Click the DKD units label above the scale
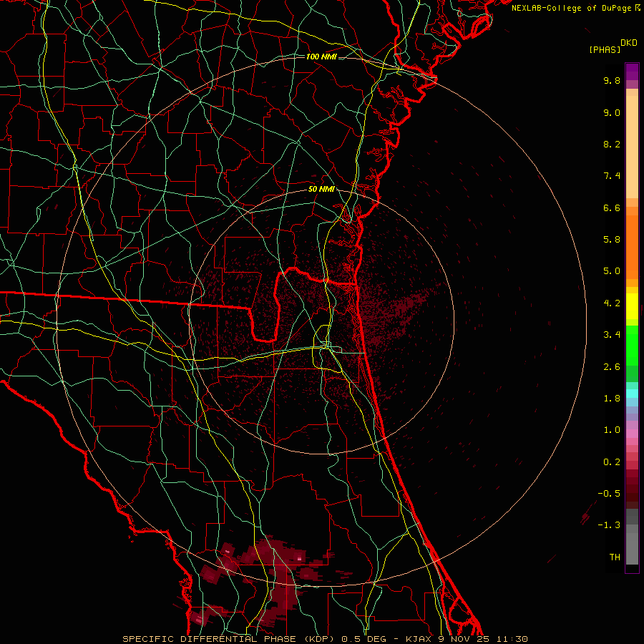This screenshot has width=644, height=644. [x=629, y=43]
